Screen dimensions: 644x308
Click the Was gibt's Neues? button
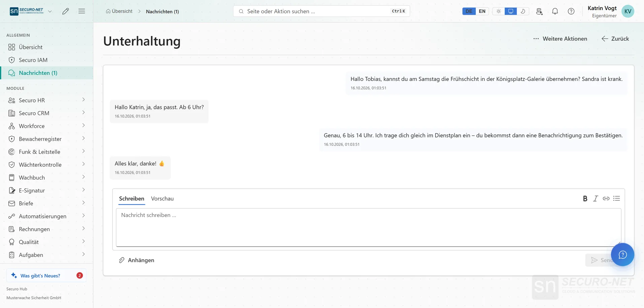[x=46, y=275]
